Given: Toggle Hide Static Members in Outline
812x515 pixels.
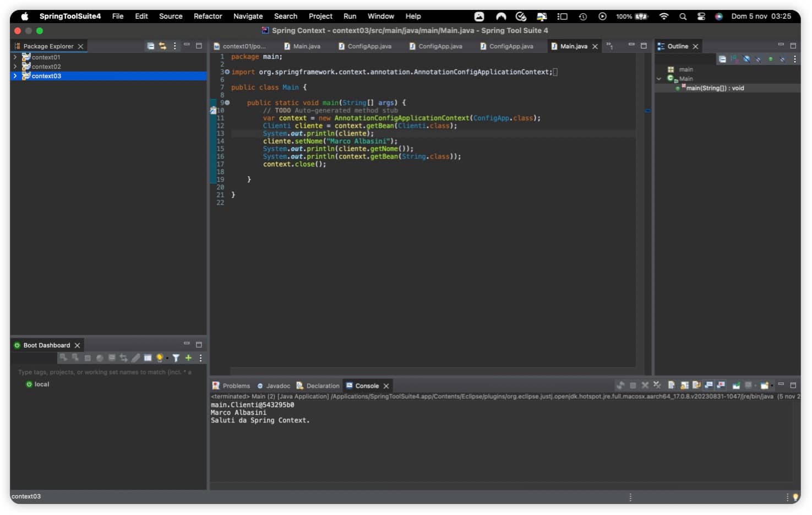Looking at the screenshot, I should [758, 59].
